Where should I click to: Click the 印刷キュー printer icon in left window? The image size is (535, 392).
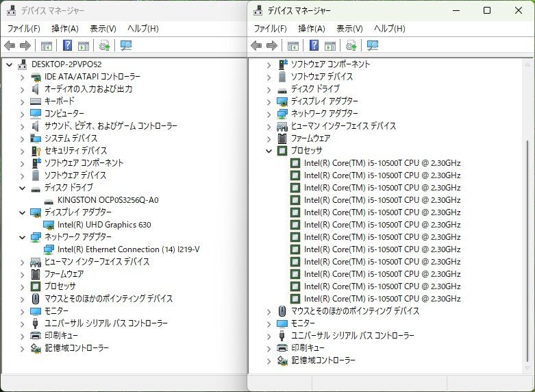(36, 335)
